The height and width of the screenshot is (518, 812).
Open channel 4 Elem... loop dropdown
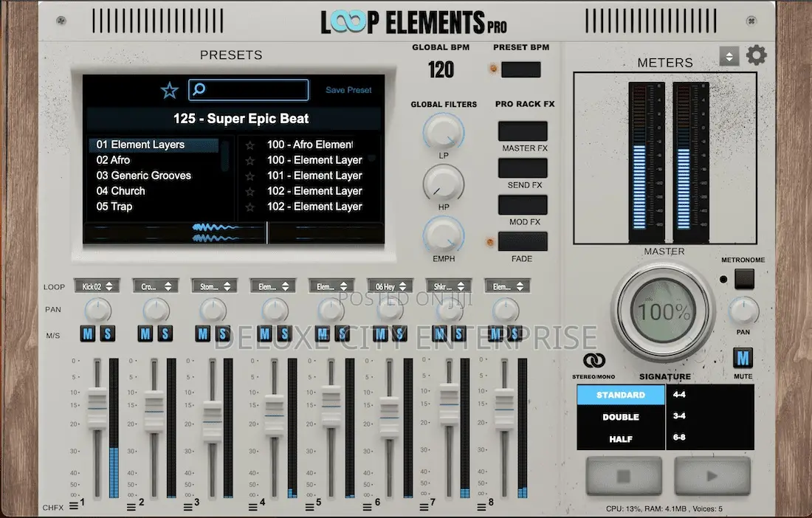273,286
